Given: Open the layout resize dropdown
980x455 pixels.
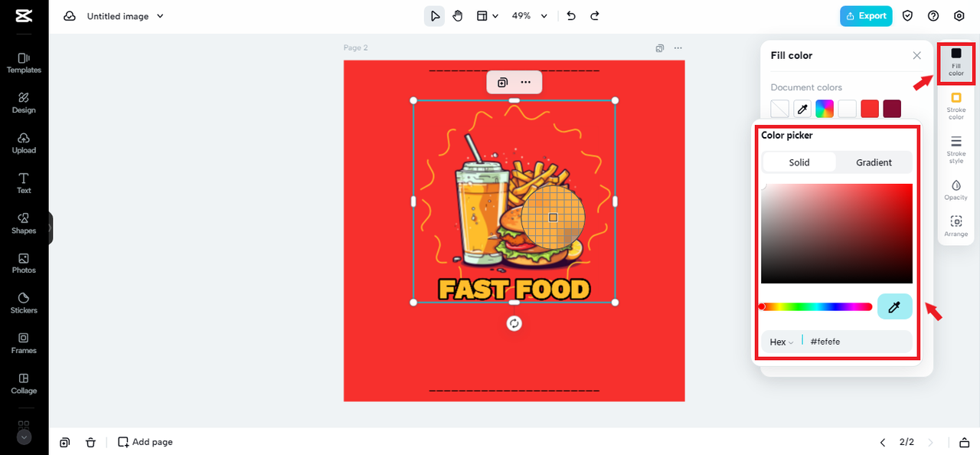Looking at the screenshot, I should (488, 16).
